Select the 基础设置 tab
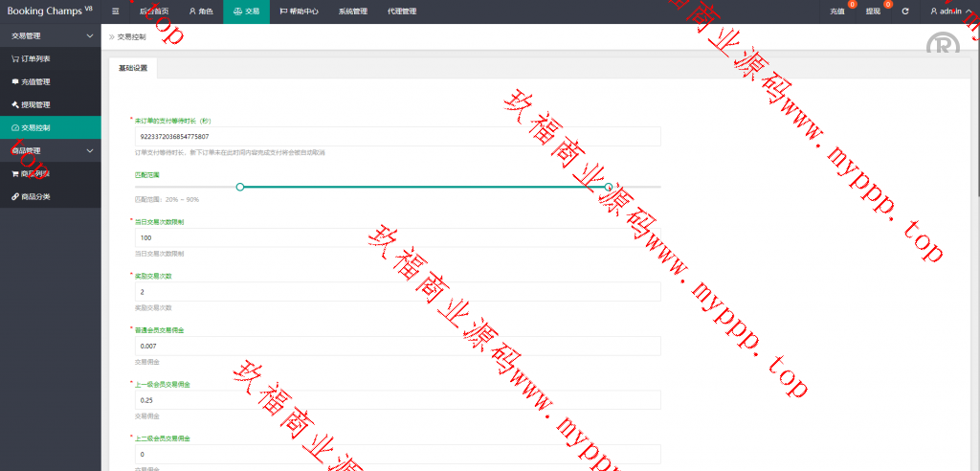Viewport: 980px width, 471px height. 133,69
